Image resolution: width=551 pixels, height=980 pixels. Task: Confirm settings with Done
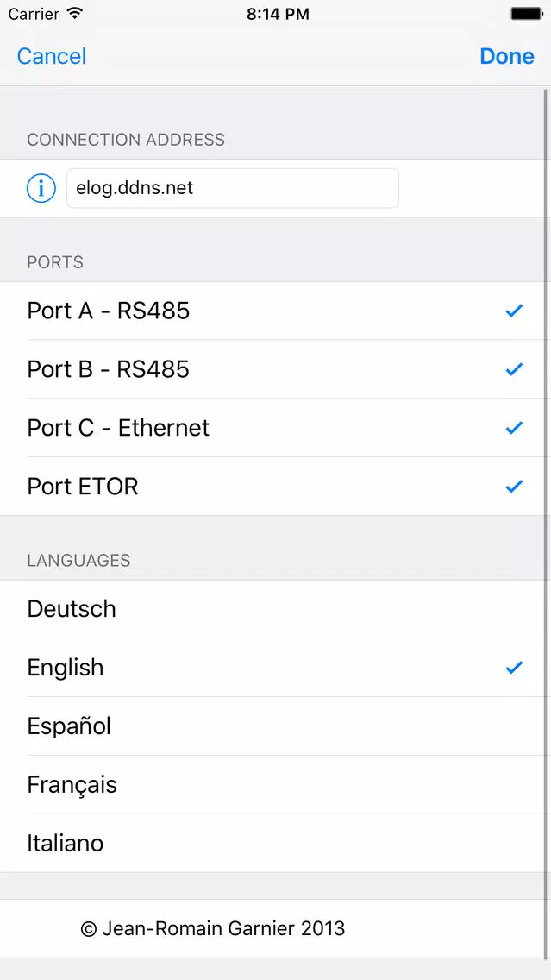(507, 56)
